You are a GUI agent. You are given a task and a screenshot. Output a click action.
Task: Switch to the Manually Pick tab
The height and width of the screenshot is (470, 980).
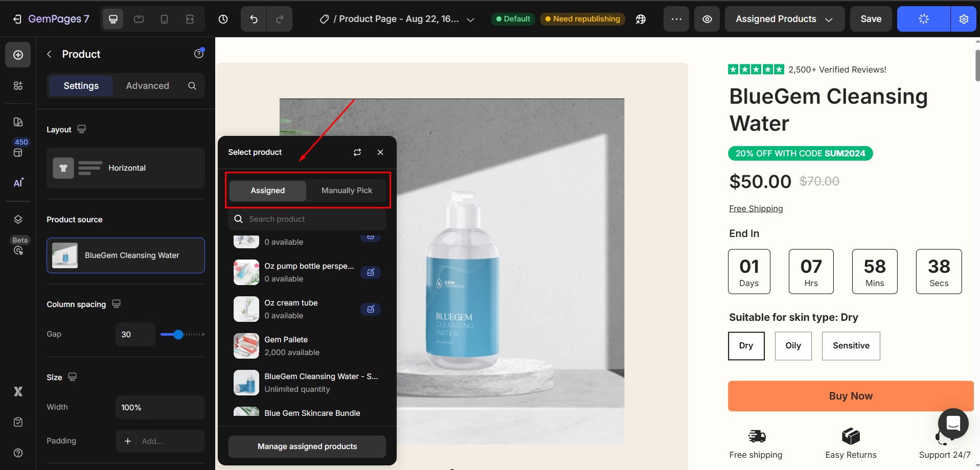tap(346, 190)
